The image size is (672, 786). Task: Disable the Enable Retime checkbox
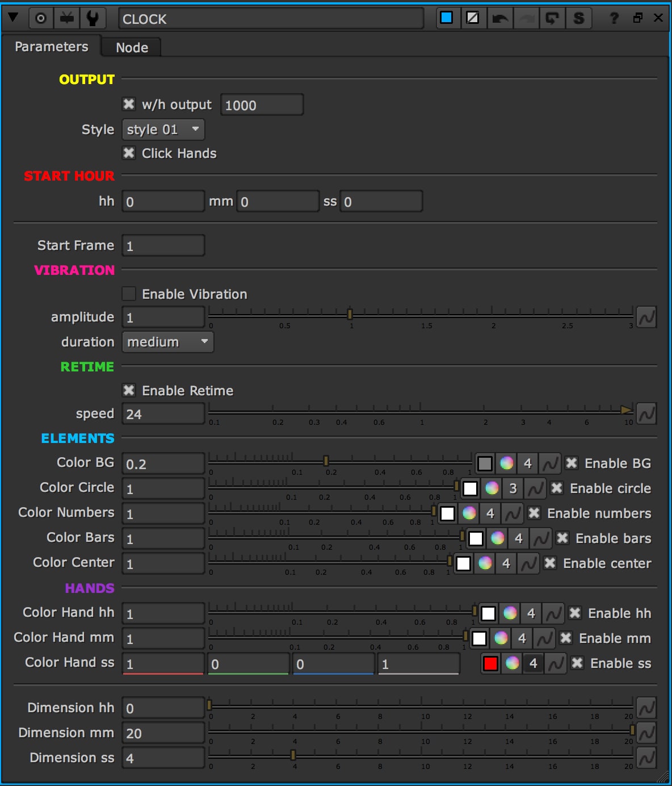click(x=129, y=390)
